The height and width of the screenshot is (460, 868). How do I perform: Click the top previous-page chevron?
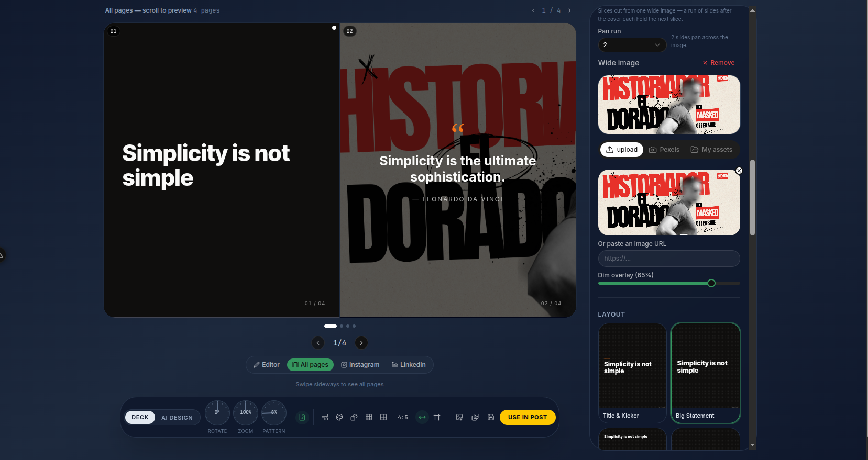tap(533, 10)
